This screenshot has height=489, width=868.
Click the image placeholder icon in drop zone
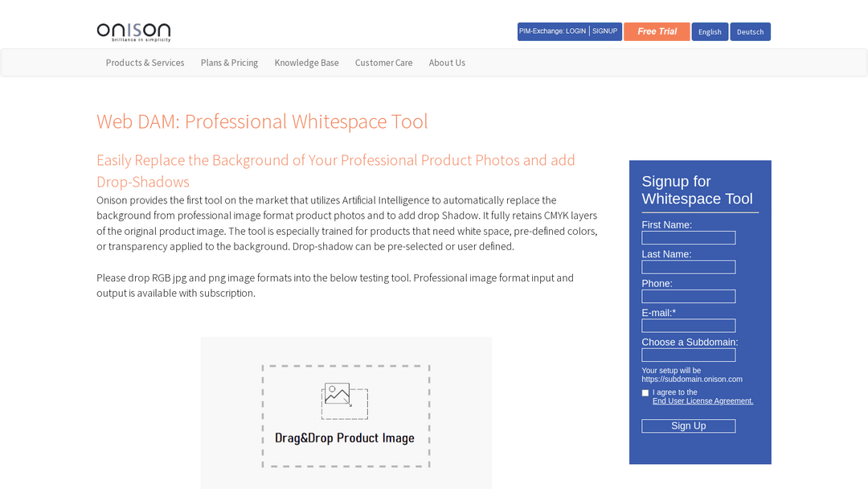[344, 401]
